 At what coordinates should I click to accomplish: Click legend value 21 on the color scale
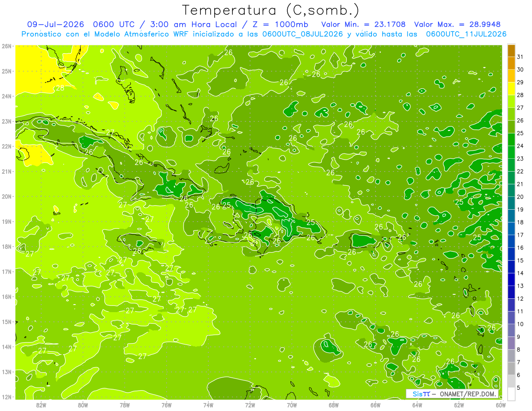pyautogui.click(x=520, y=184)
